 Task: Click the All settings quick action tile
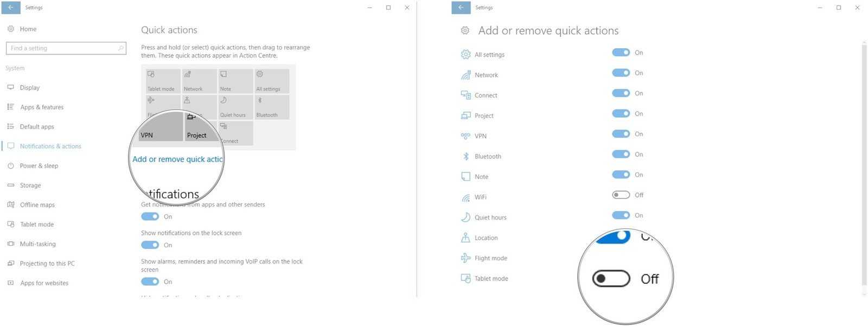tap(272, 81)
